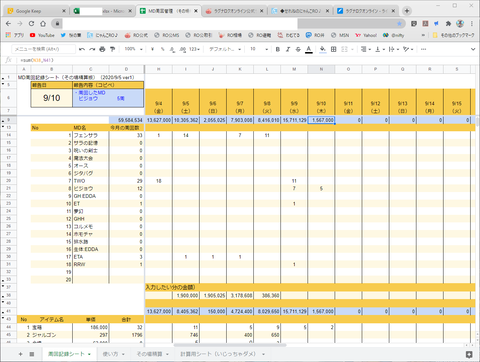Expand the collapsed row group at row 37

click(x=3, y=286)
